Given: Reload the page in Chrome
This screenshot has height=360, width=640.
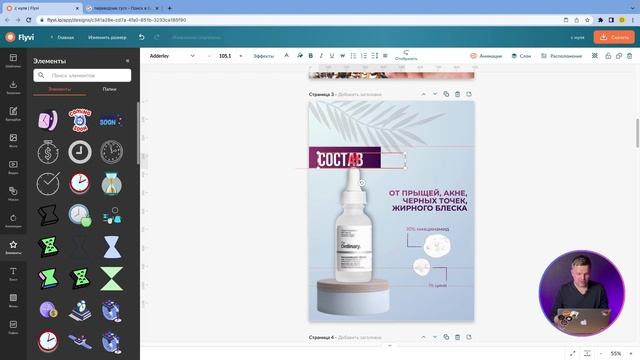Looking at the screenshot, I should click(29, 20).
